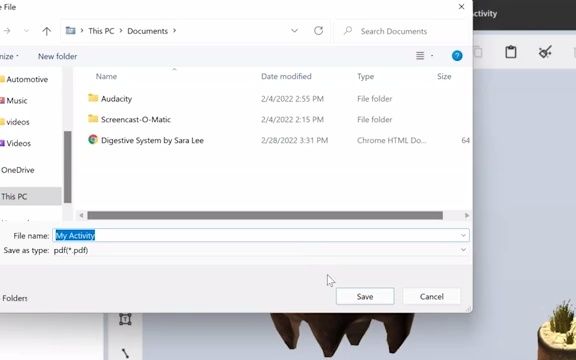This screenshot has width=576, height=360.
Task: Click the Search Documents field
Action: 402,31
